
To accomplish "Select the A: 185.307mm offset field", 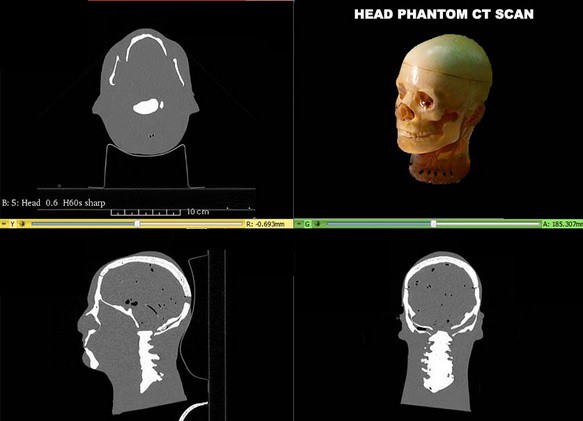I will click(563, 224).
